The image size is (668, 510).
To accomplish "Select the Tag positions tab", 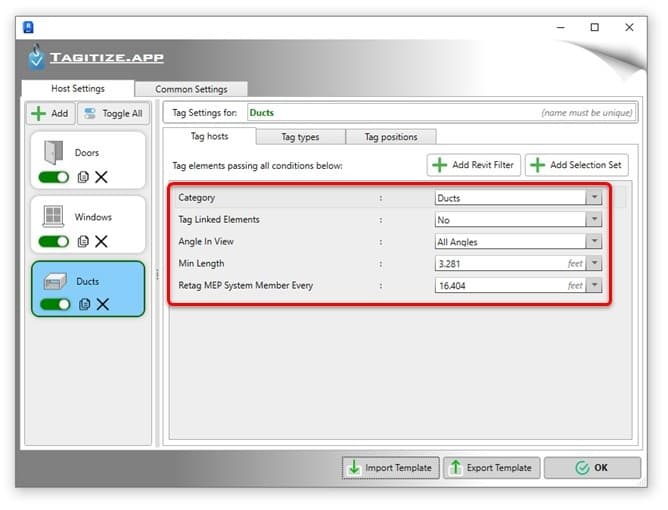I will click(391, 137).
